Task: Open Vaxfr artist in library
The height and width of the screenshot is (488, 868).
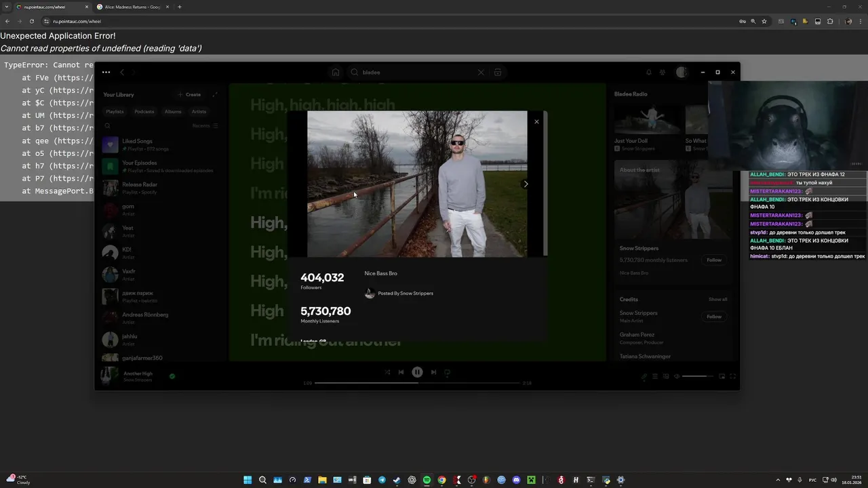Action: click(x=161, y=274)
